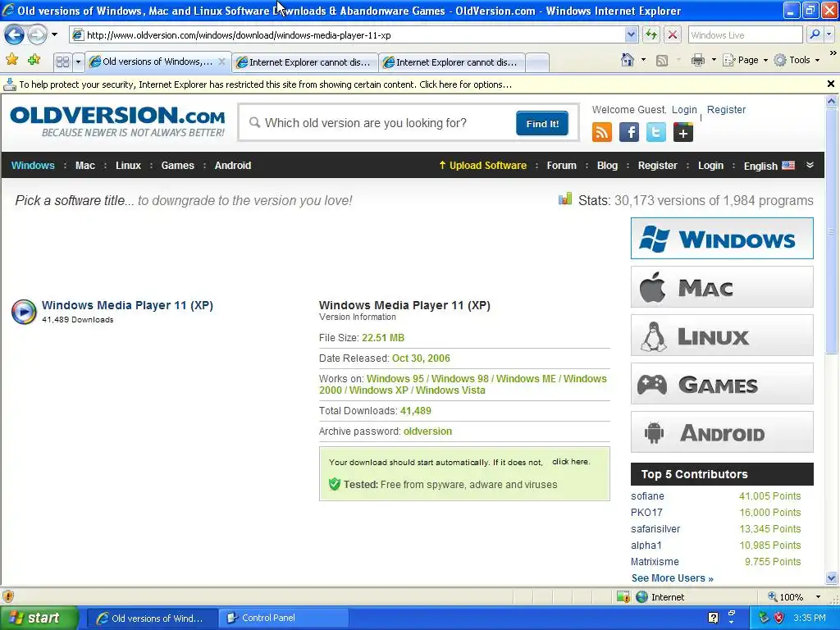Open the English language selector

(769, 166)
